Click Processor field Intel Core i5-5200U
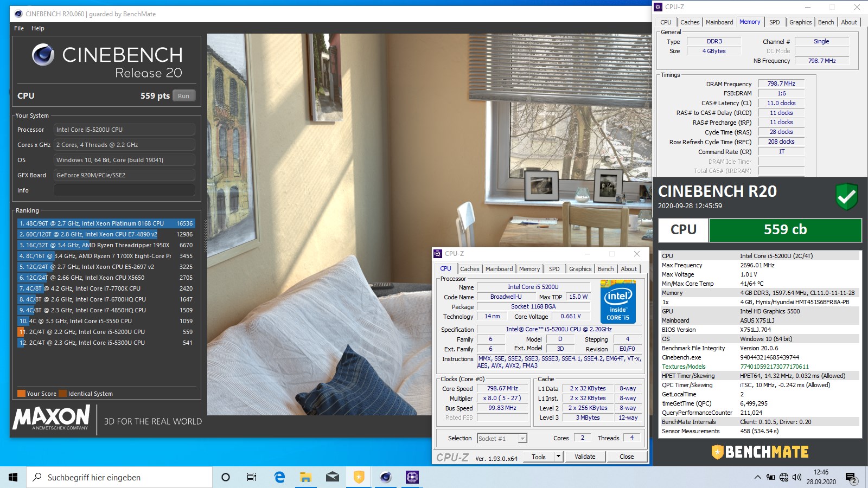The height and width of the screenshot is (488, 868). [124, 130]
